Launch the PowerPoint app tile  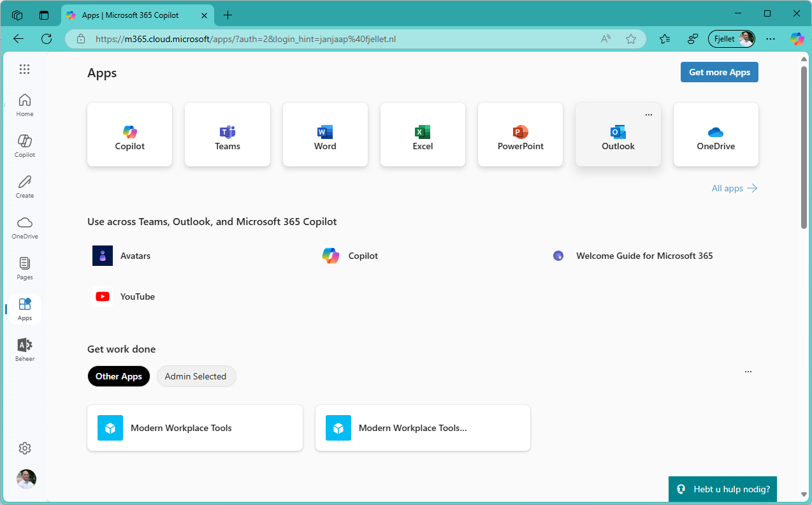[521, 135]
